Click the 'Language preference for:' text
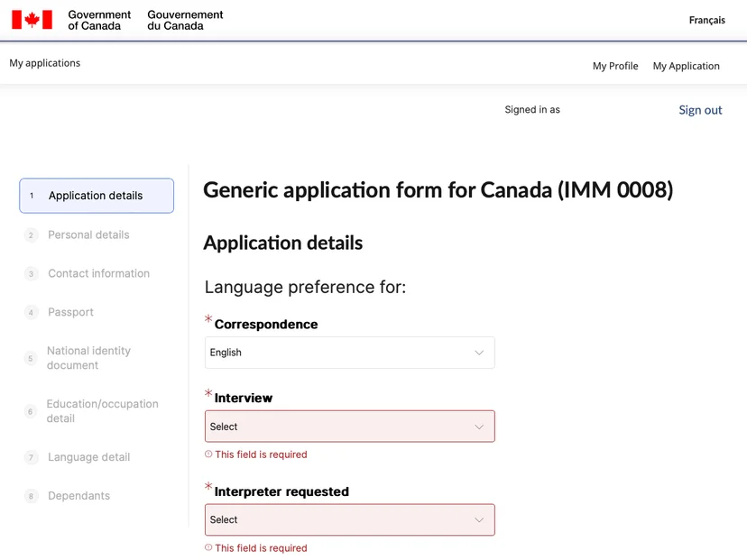 click(305, 287)
